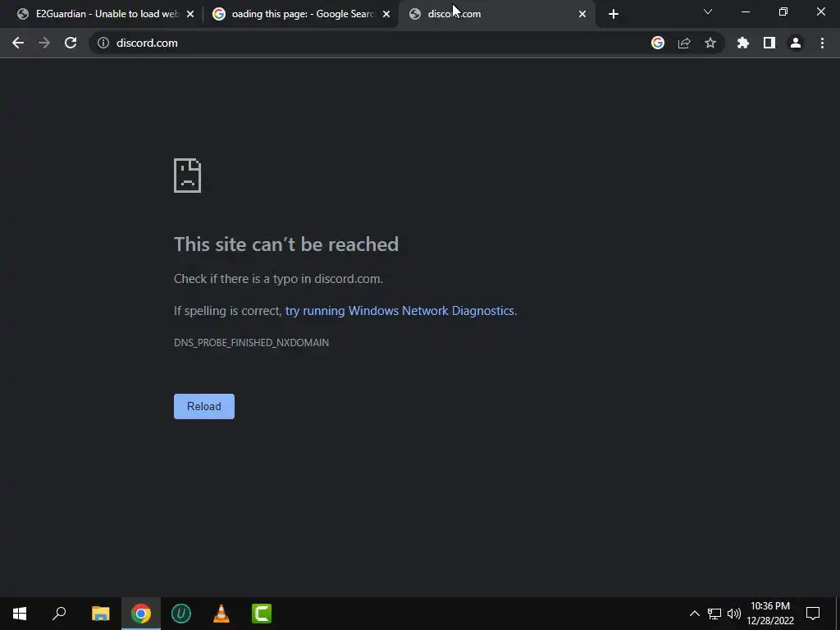840x630 pixels.
Task: Show hidden system tray icons
Action: click(694, 614)
